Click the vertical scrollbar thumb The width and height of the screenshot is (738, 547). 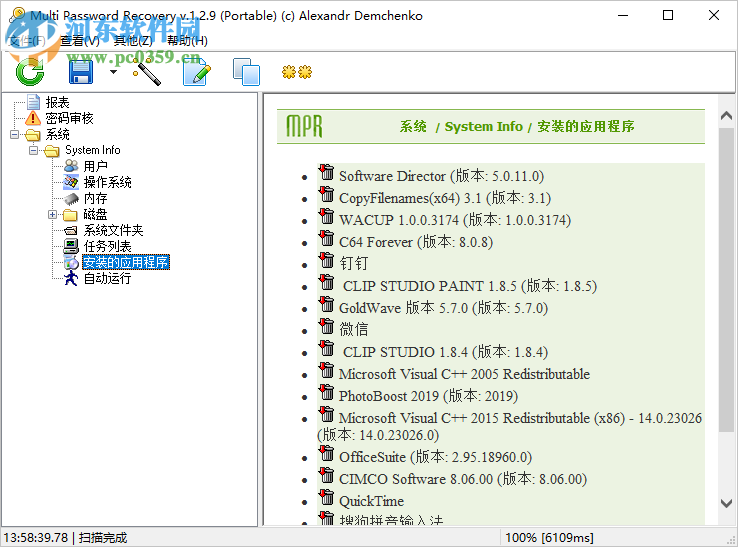726,279
